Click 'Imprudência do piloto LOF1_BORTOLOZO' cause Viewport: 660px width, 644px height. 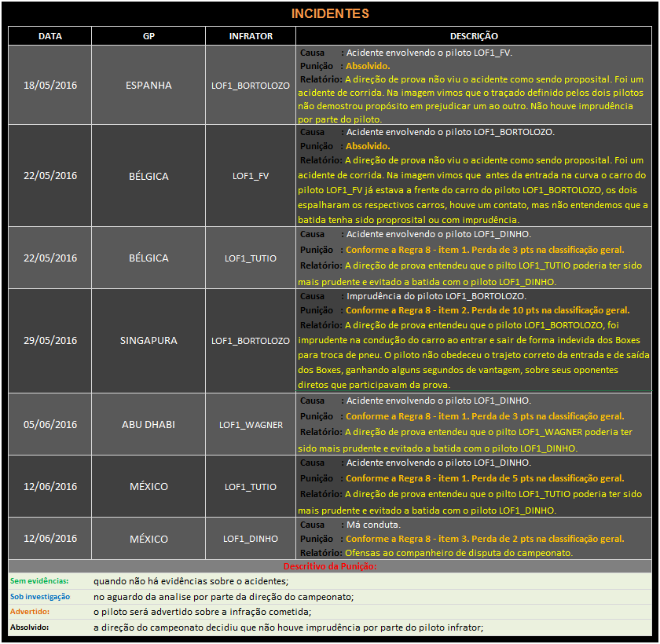point(436,296)
